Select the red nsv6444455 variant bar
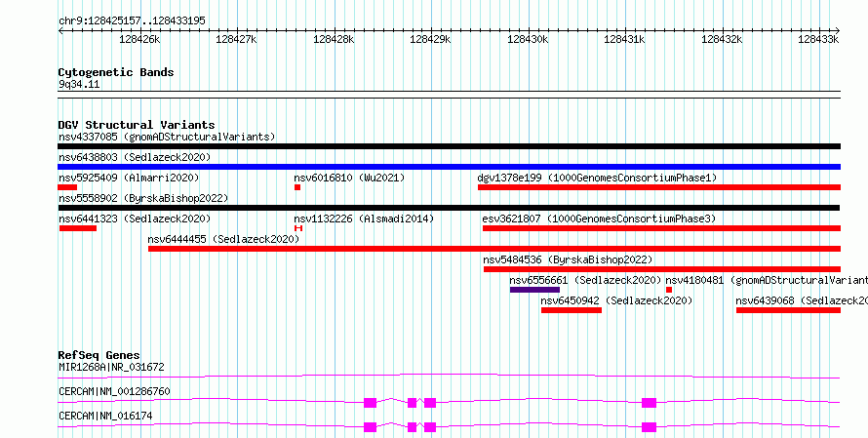The image size is (868, 438). (494, 249)
